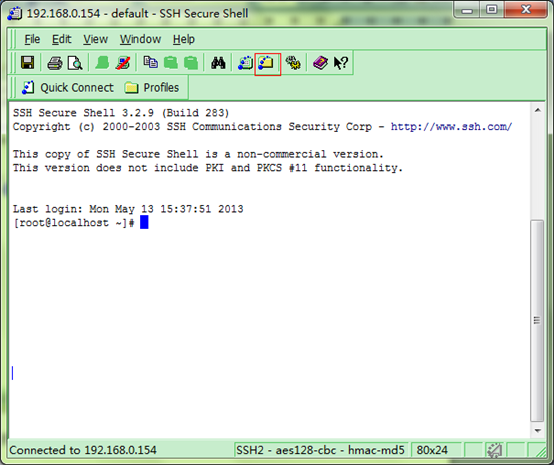
Task: Open Print Preview icon
Action: (75, 63)
